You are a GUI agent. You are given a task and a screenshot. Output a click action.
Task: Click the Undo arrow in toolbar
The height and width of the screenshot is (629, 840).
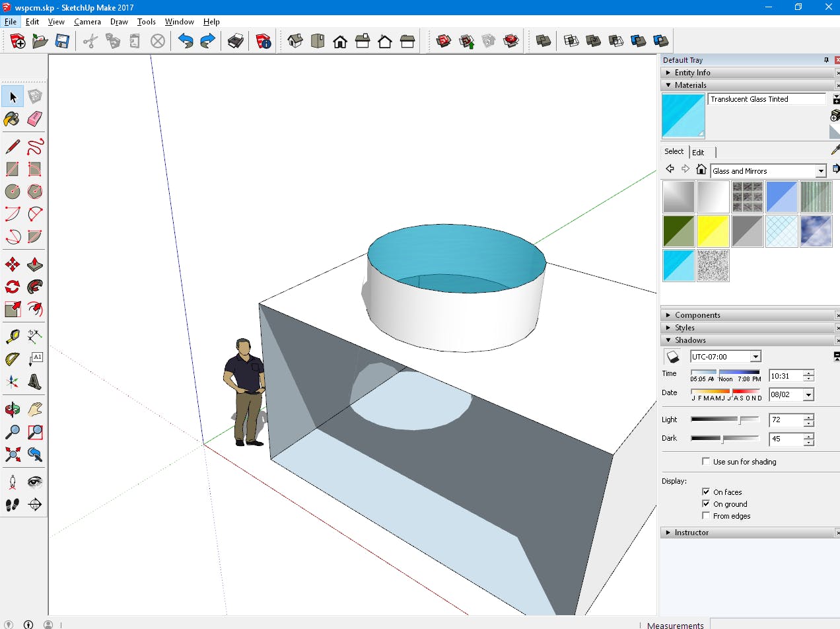186,42
